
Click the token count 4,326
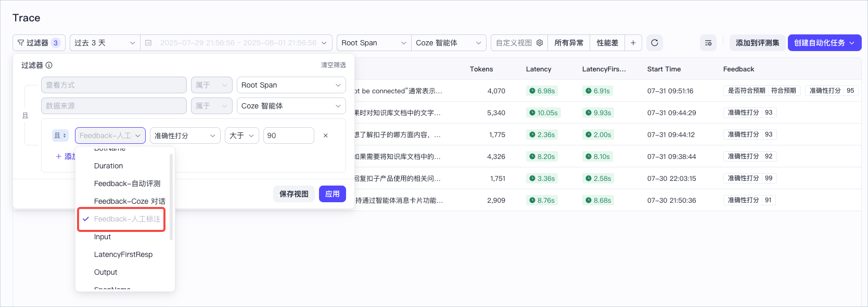(x=496, y=156)
